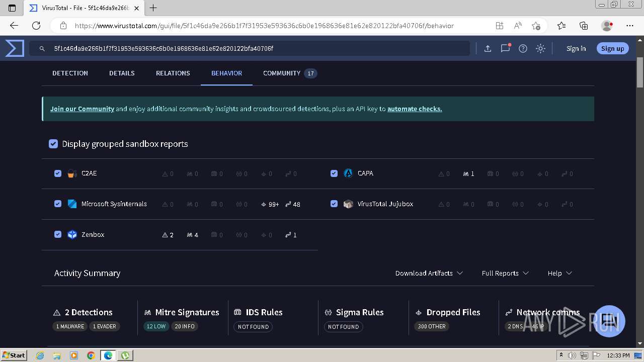The width and height of the screenshot is (644, 362).
Task: Click the CAPA sandbox icon
Action: click(x=348, y=173)
